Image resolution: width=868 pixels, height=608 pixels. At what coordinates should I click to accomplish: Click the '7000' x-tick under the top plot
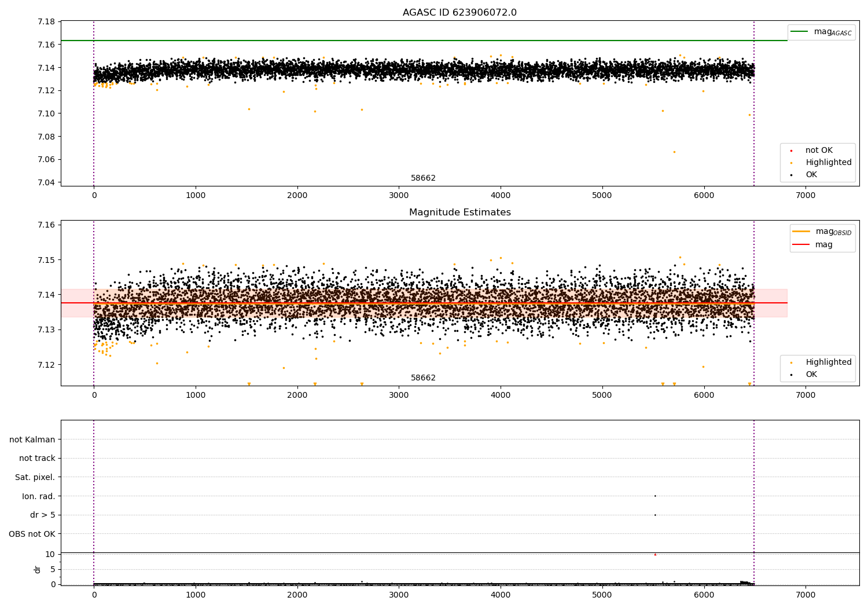806,196
